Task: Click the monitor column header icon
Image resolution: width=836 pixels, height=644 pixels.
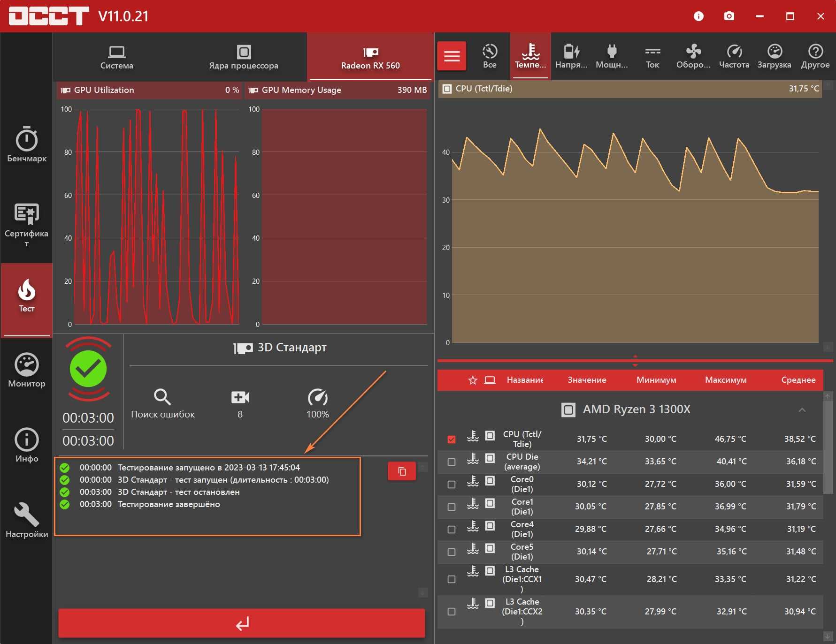Action: pos(490,380)
